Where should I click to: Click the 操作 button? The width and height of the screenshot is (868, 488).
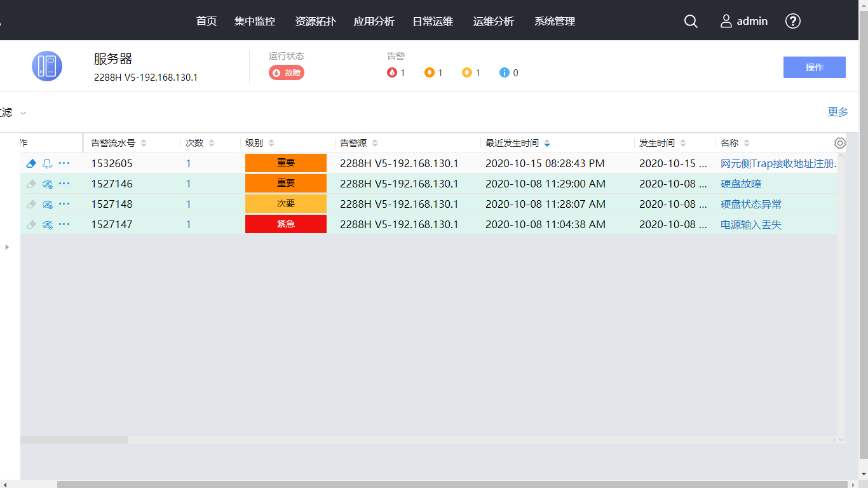(x=814, y=67)
